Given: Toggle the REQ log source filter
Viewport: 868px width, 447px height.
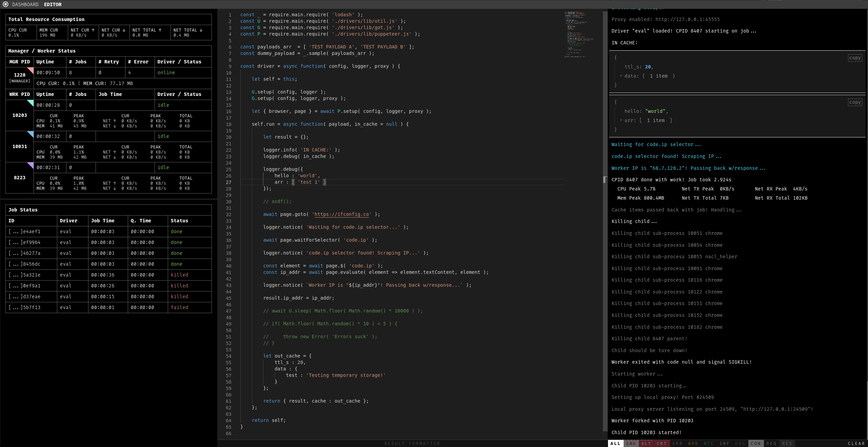Looking at the screenshot, I should [x=771, y=443].
